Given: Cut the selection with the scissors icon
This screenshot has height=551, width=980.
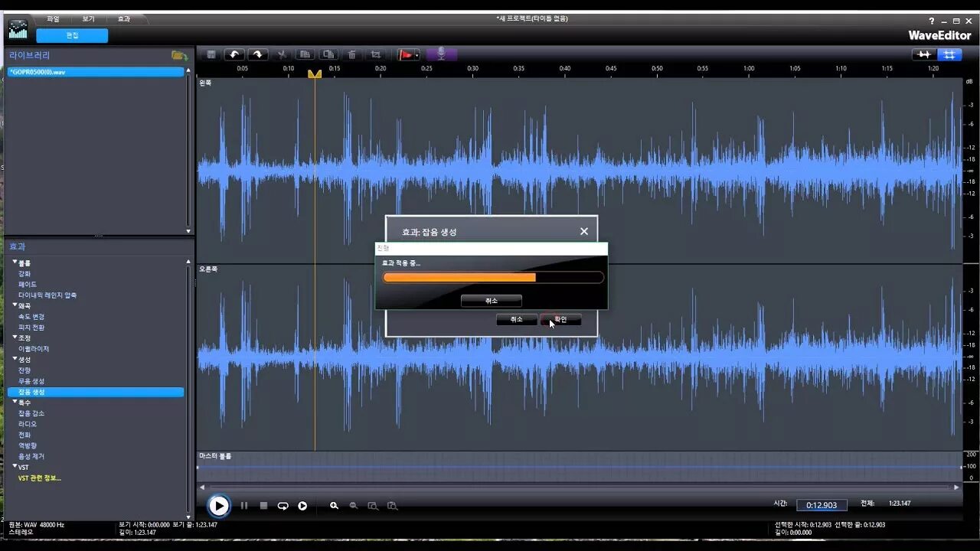Looking at the screenshot, I should pyautogui.click(x=282, y=54).
